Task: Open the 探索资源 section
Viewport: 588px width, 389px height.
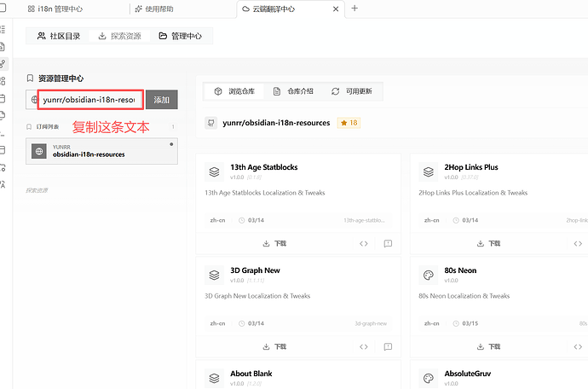Action: tap(119, 36)
